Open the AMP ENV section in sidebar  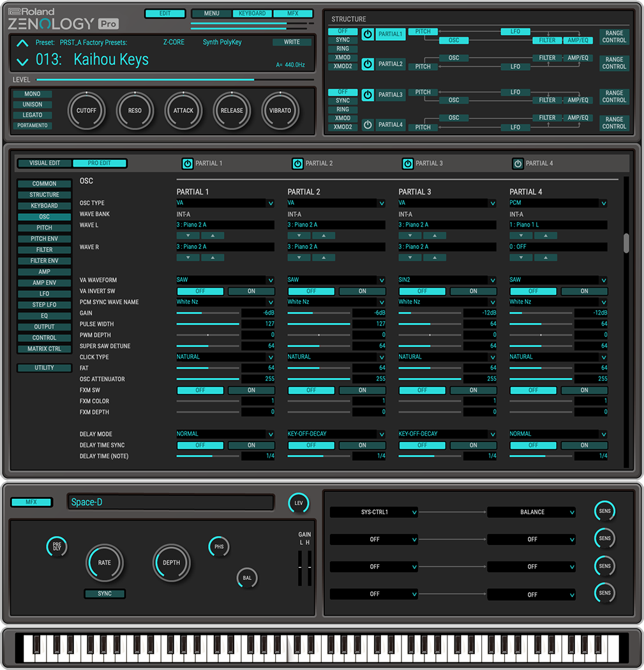click(45, 283)
